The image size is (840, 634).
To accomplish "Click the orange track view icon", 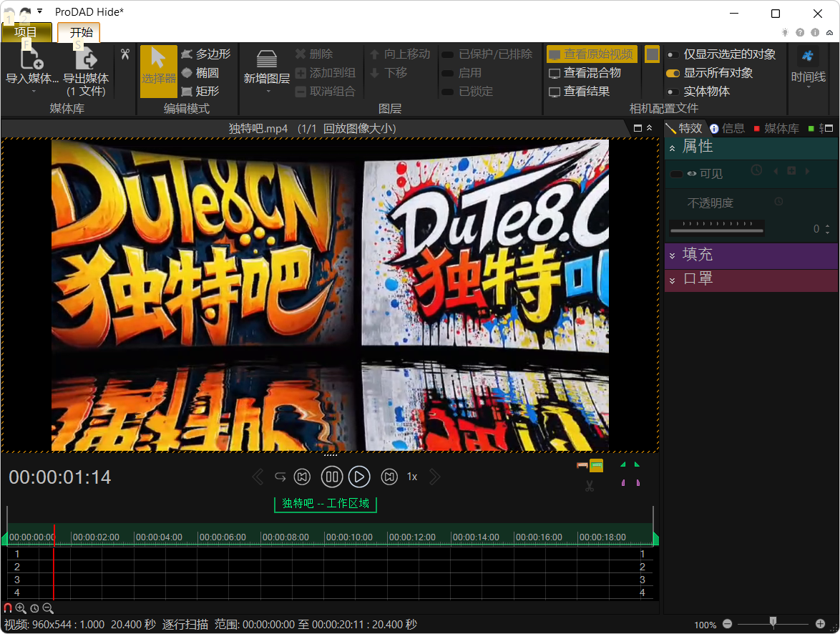I will (x=582, y=466).
